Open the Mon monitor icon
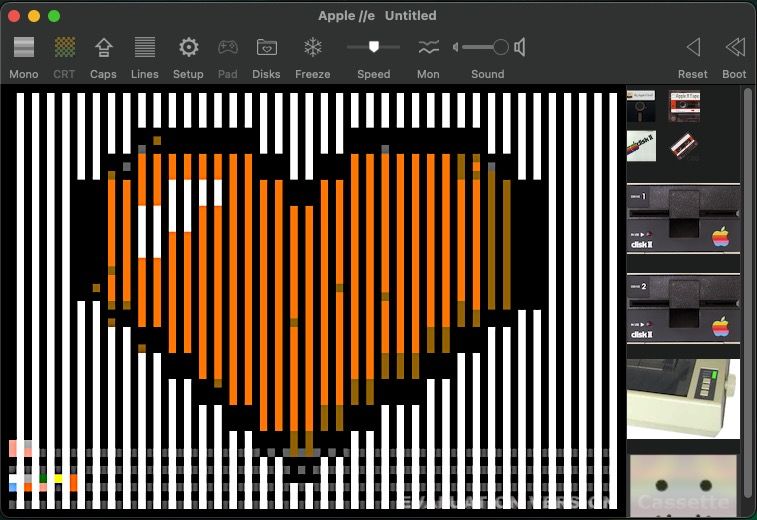This screenshot has width=757, height=520. (x=428, y=47)
